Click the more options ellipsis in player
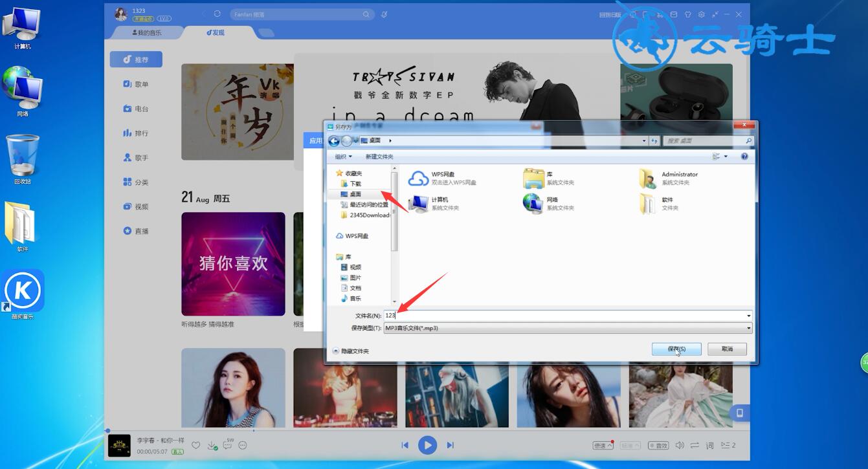This screenshot has width=868, height=469. (243, 445)
